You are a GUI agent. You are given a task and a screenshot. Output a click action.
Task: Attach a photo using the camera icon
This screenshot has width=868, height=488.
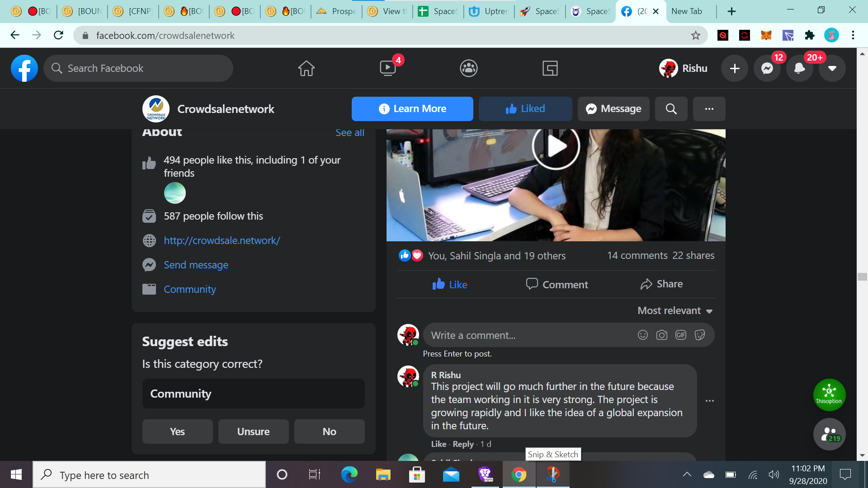pyautogui.click(x=662, y=335)
